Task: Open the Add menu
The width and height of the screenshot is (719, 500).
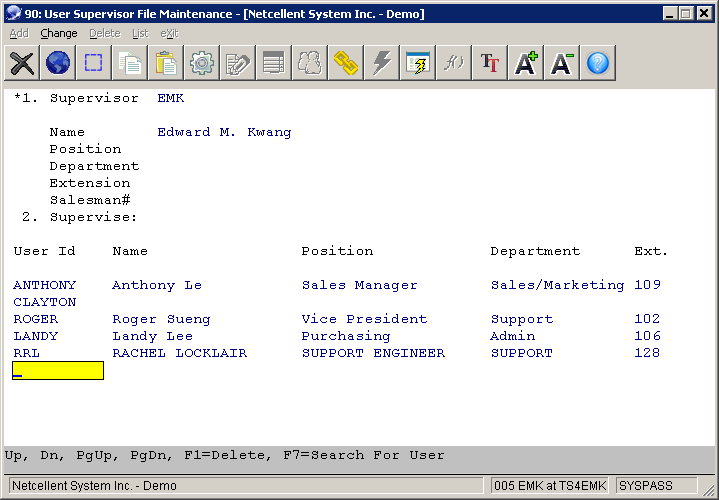Action: pos(19,33)
